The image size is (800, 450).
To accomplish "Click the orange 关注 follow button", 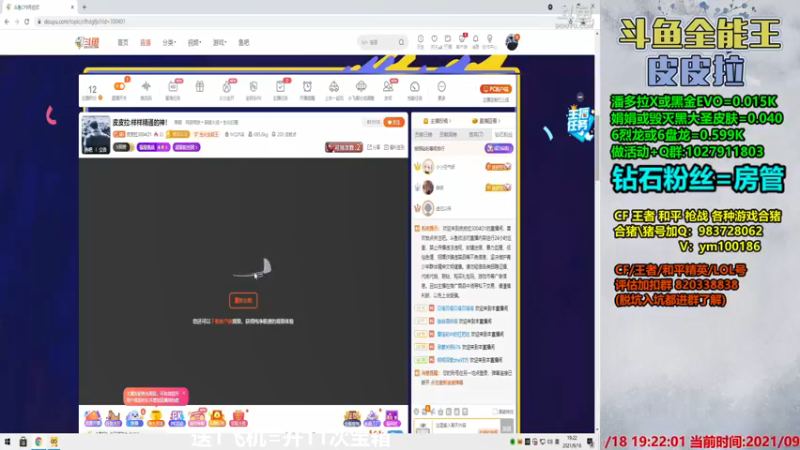I will pyautogui.click(x=394, y=122).
